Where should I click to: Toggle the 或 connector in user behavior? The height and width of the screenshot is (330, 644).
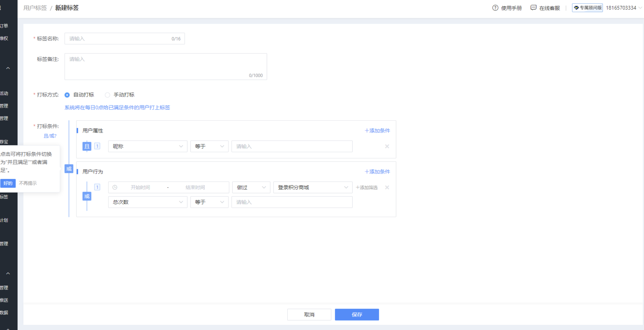point(87,196)
